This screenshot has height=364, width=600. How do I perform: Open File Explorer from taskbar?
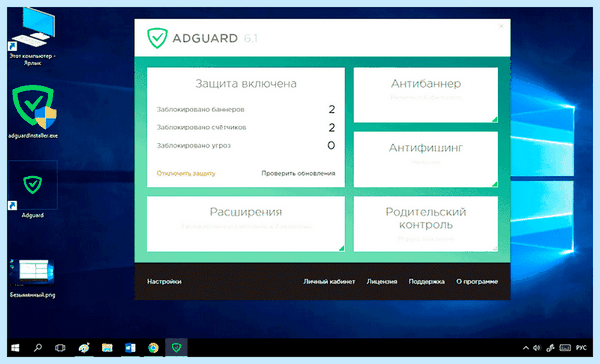click(x=107, y=348)
